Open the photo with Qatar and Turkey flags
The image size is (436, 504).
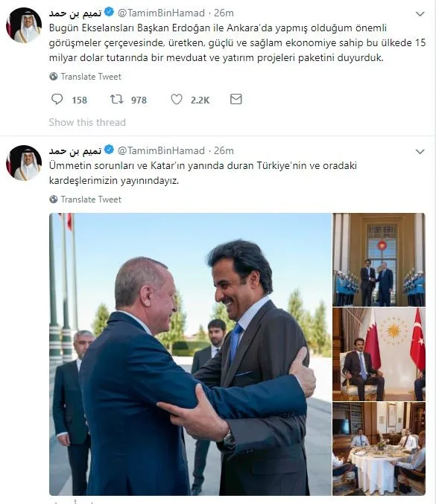pyautogui.click(x=379, y=354)
